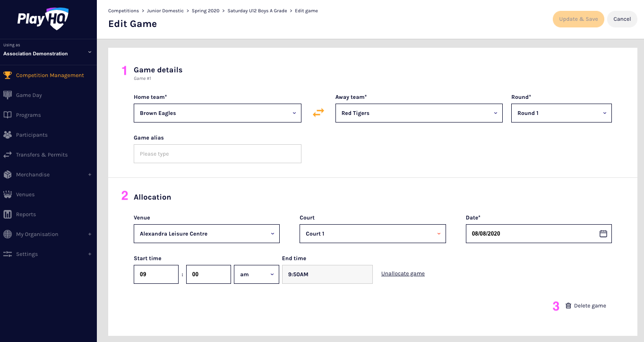Go to Spring 2020 breadcrumb
The width and height of the screenshot is (644, 342).
[x=206, y=10]
